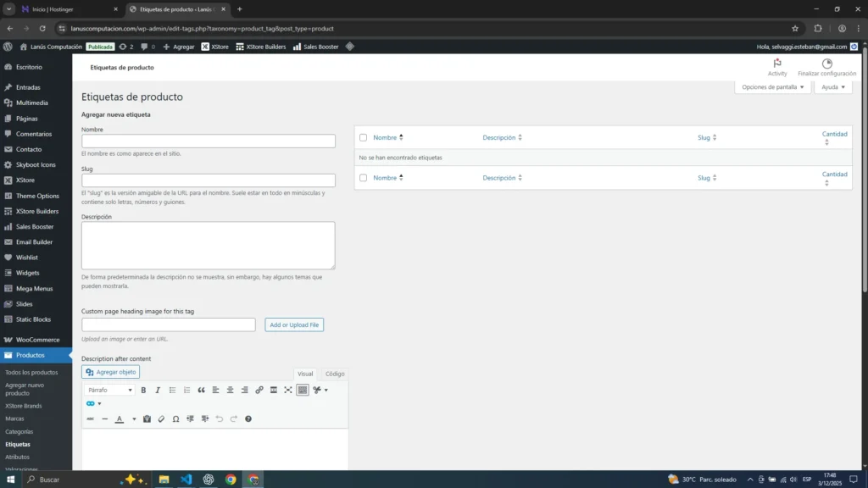Click the text color swatch button
868x488 pixels.
pyautogui.click(x=120, y=419)
